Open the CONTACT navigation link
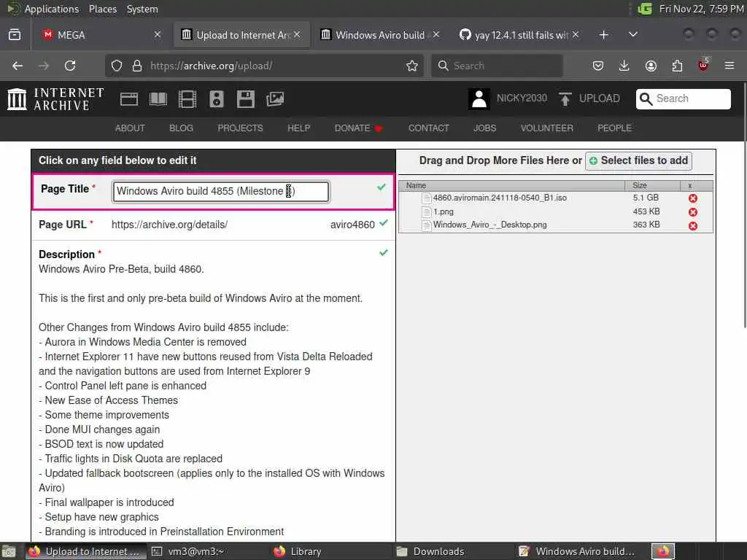This screenshot has height=560, width=747. (x=428, y=128)
